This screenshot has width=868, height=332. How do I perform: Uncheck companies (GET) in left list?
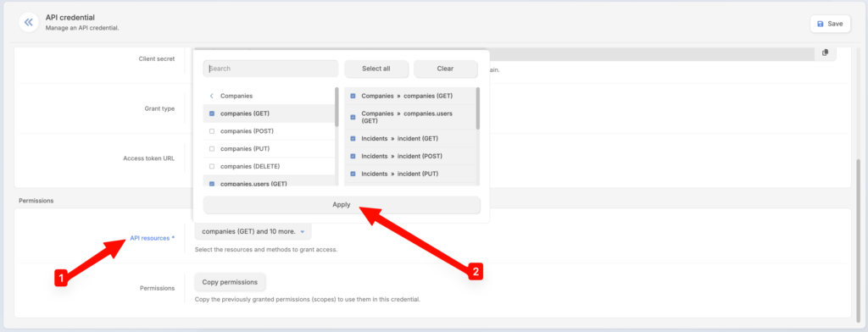pyautogui.click(x=212, y=113)
